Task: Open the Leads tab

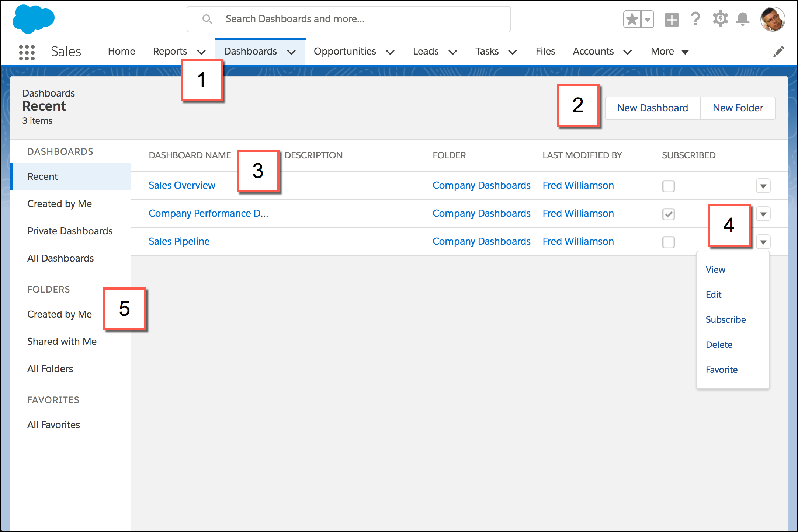Action: pos(426,51)
